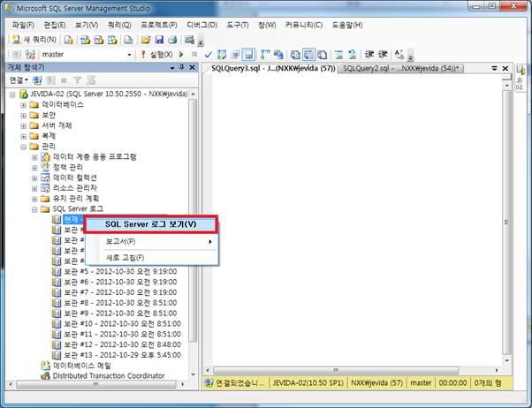Screen dimensions: 532x408
Task: Select the 데이터베이스 메일 item
Action: tap(82, 366)
